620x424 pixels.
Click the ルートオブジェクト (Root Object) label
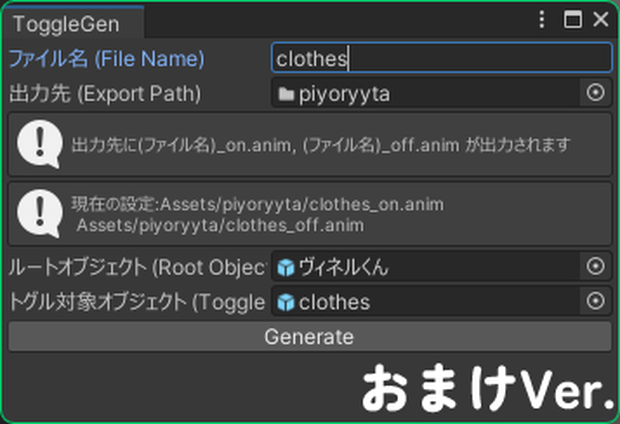(137, 267)
